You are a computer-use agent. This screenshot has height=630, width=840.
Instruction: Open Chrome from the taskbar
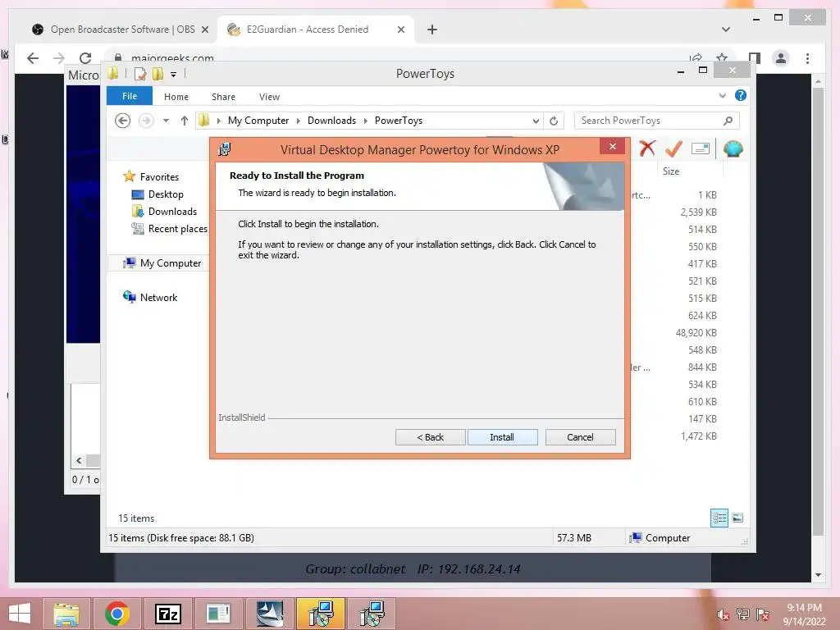[116, 614]
